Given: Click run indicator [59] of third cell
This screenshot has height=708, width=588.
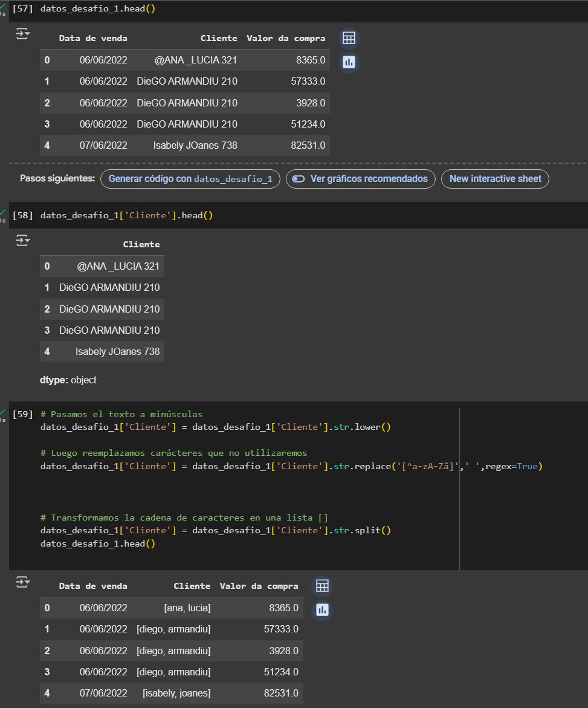Looking at the screenshot, I should [x=22, y=414].
